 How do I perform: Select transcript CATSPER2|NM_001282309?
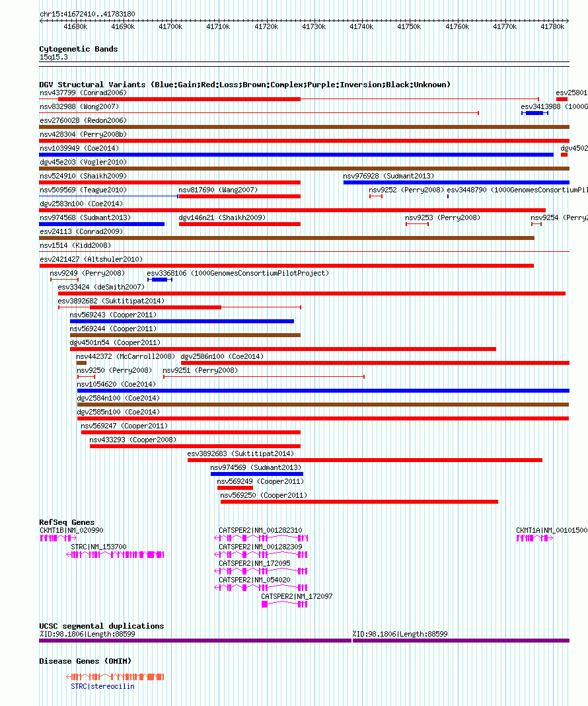260,547
